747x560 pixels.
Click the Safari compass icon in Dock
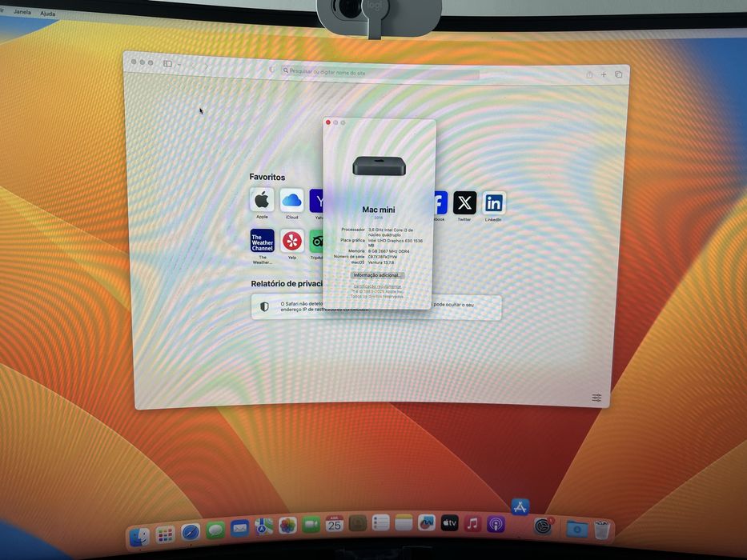(x=190, y=532)
